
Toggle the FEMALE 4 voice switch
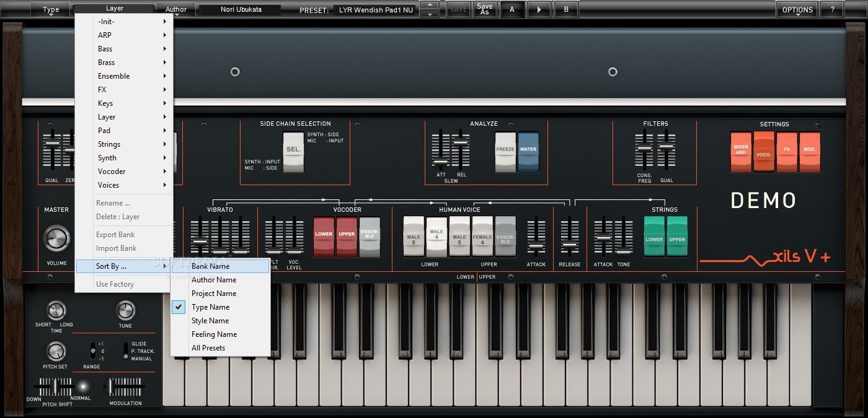click(482, 236)
